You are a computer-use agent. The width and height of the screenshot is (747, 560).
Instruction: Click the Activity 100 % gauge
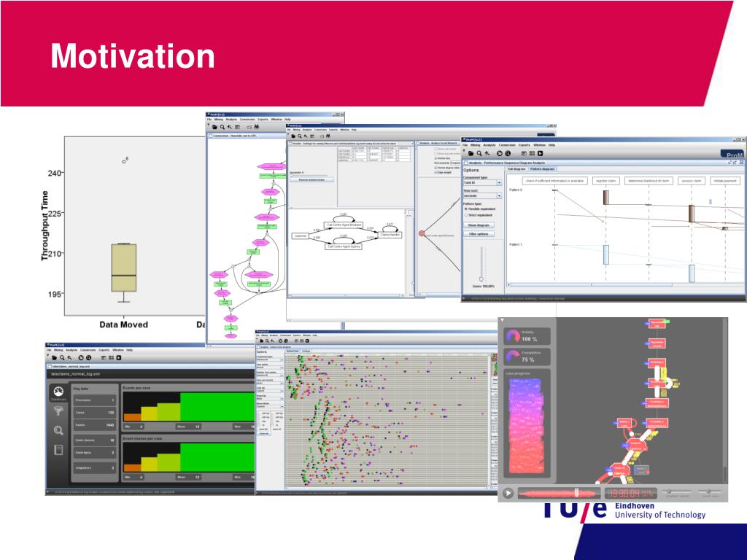(x=527, y=336)
